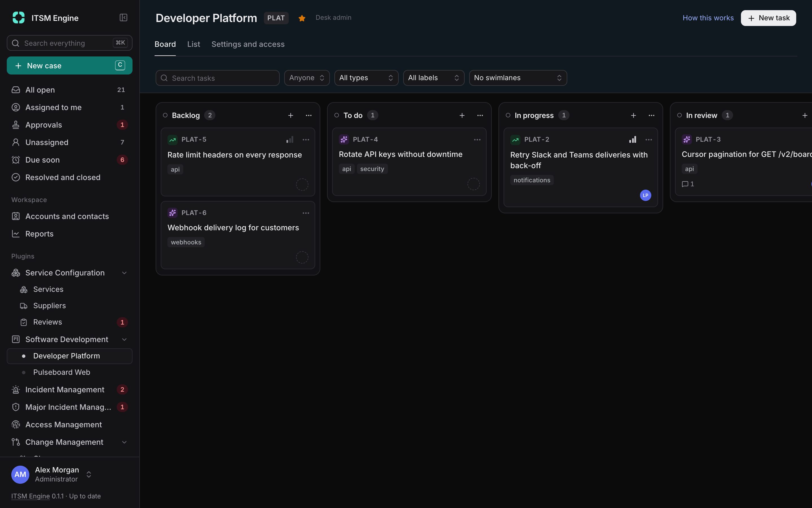Open PLAT-4 card more menu
The image size is (812, 508).
[x=477, y=139]
